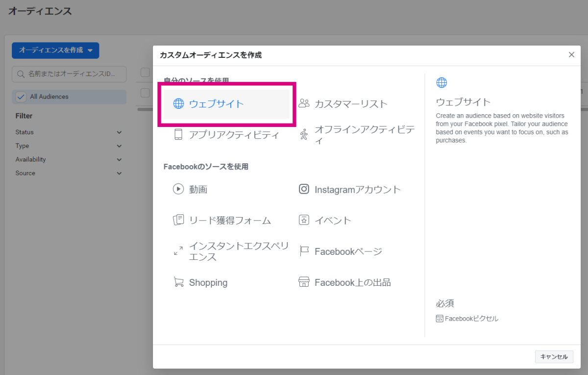Focus the 名前またはオーディエンスID search field

pyautogui.click(x=69, y=74)
